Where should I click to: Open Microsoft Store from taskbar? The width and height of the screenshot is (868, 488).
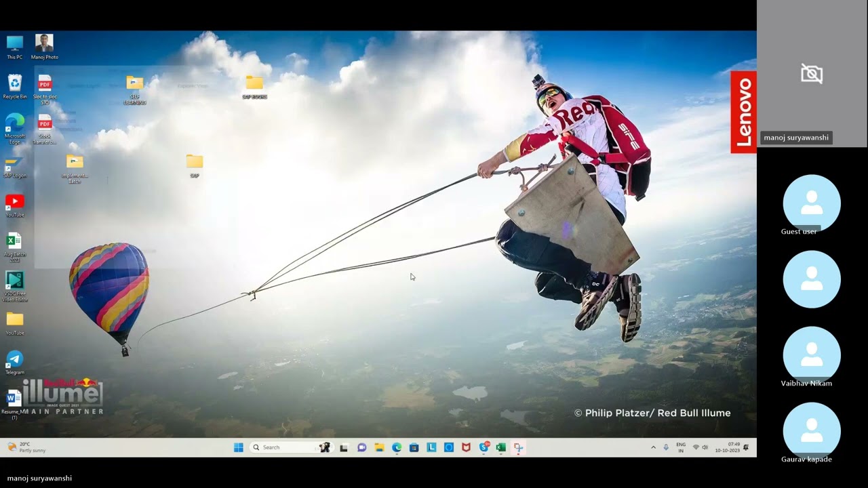coord(414,447)
